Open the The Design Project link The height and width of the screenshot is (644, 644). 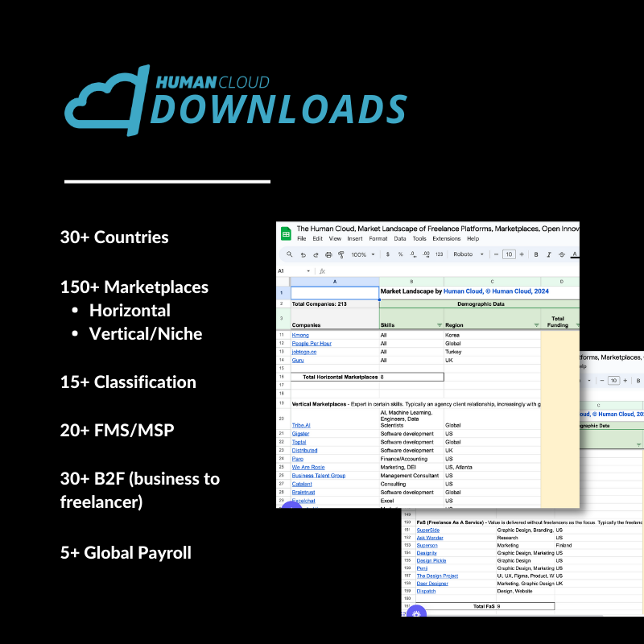tap(437, 576)
